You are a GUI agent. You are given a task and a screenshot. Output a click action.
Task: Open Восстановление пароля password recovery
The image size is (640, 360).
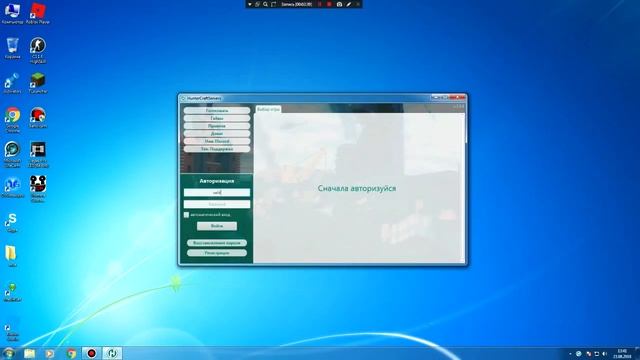click(x=217, y=243)
